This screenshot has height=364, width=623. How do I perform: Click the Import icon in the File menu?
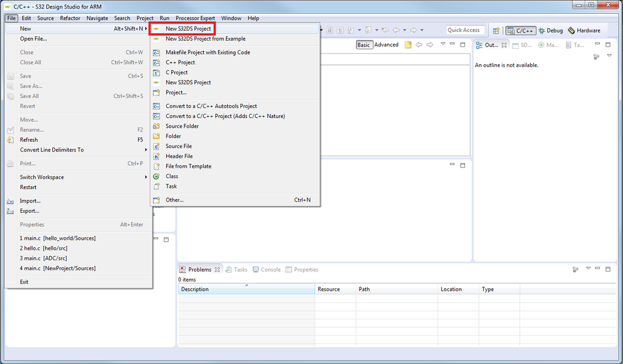(x=11, y=201)
